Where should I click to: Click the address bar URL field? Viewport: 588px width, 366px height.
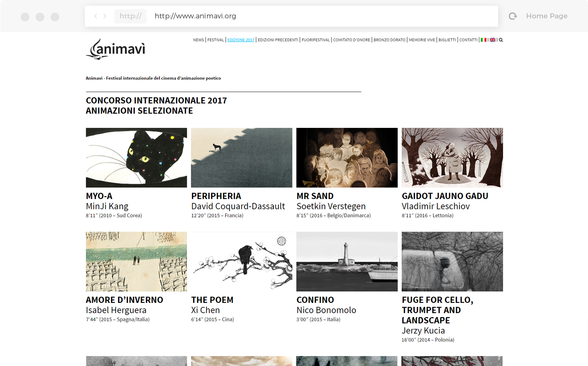click(x=291, y=16)
